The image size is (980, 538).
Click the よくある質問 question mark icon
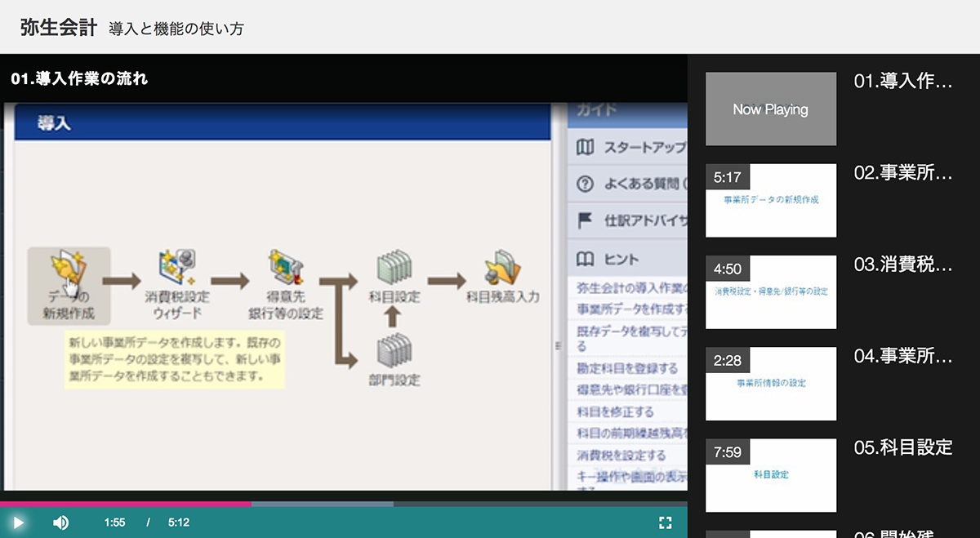[x=585, y=185]
